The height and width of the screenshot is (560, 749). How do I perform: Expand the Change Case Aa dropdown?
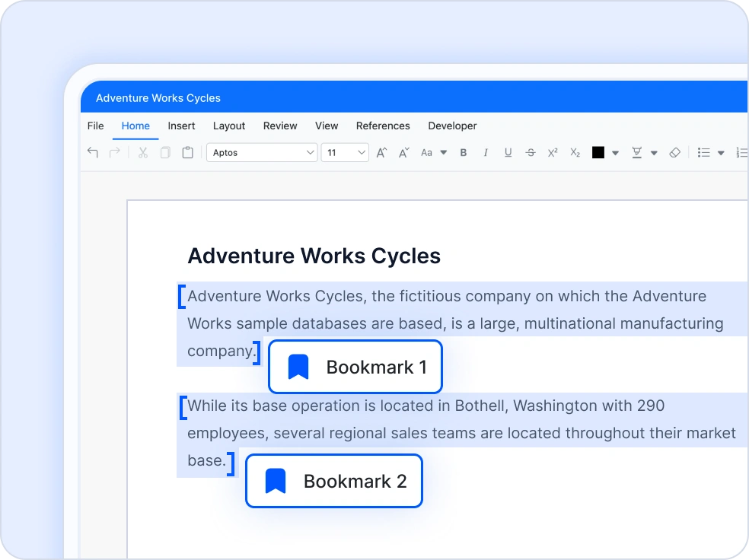click(433, 153)
